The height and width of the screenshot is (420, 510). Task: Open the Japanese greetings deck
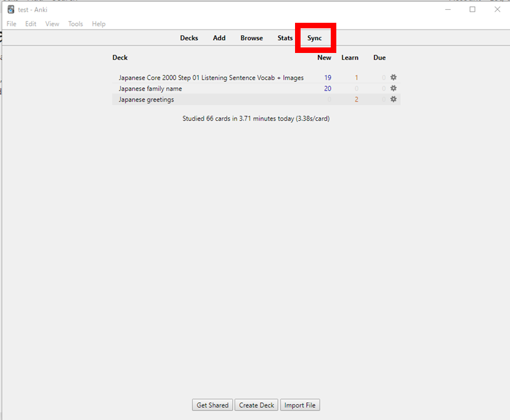click(x=146, y=100)
